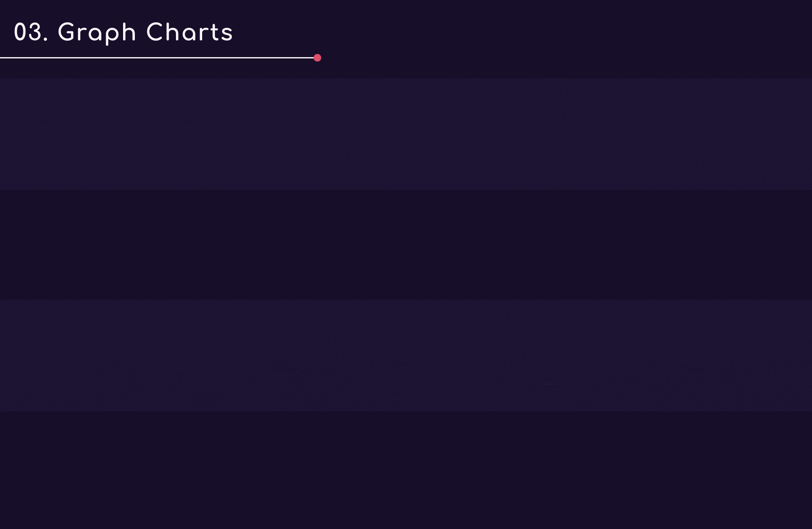Click the word "Graph" in the heading
812x529 pixels.
[97, 33]
